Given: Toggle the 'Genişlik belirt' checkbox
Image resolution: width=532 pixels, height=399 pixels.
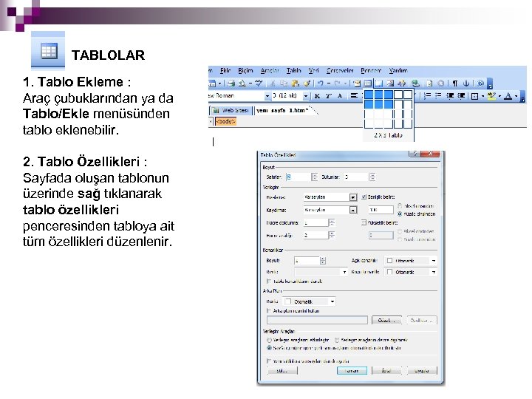Looking at the screenshot, I should click(x=364, y=197).
